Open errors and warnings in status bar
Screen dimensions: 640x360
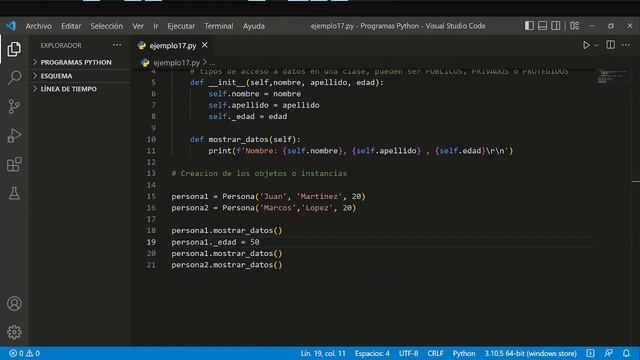pos(24,353)
